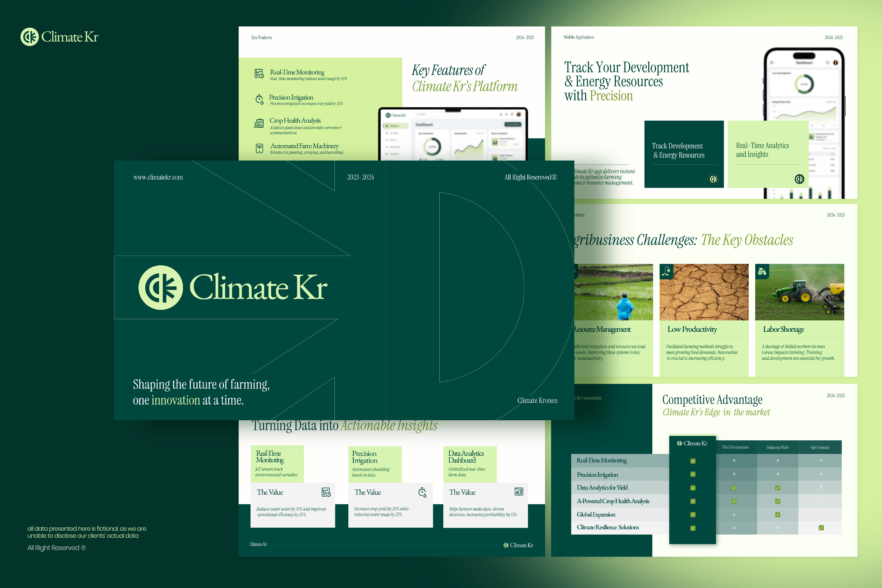The width and height of the screenshot is (882, 588).
Task: Click the logo icon on Track Development card
Action: (714, 179)
